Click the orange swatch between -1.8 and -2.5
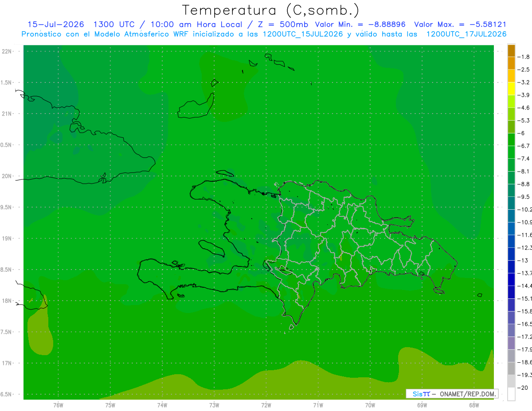This screenshot has height=411, width=532. [511, 63]
